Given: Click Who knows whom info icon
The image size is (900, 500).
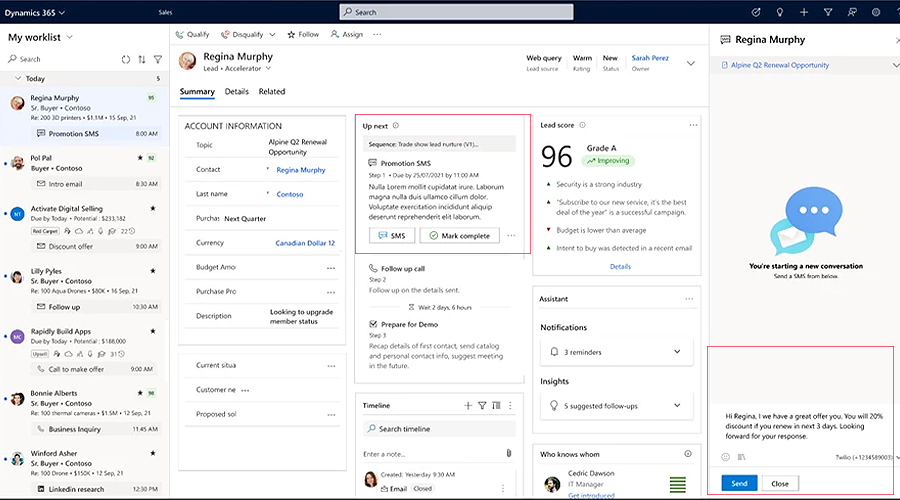Looking at the screenshot, I should (x=688, y=454).
